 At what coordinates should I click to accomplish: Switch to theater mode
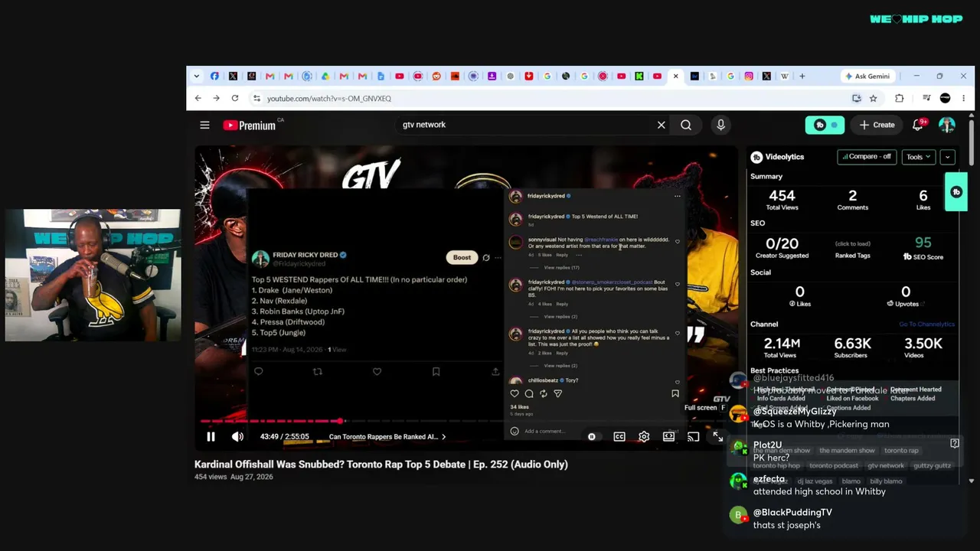pos(668,437)
